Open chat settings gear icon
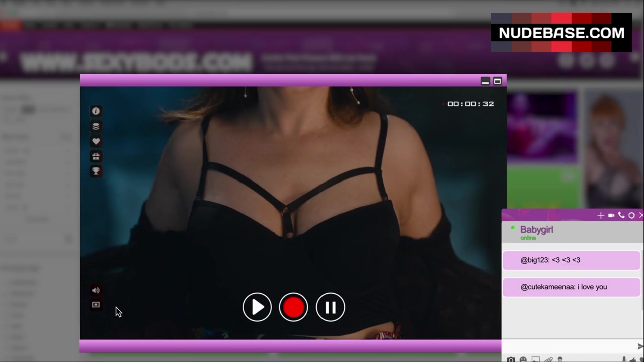 631,215
